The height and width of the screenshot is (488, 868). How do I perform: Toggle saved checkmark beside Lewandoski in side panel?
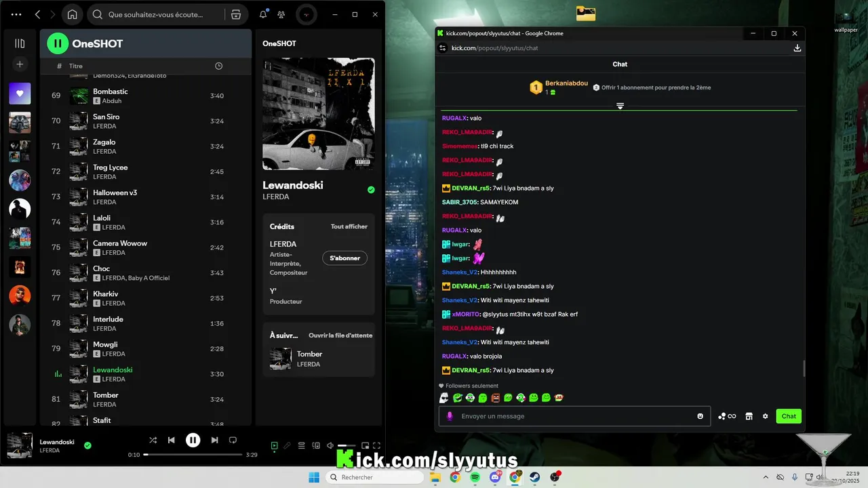tap(371, 190)
